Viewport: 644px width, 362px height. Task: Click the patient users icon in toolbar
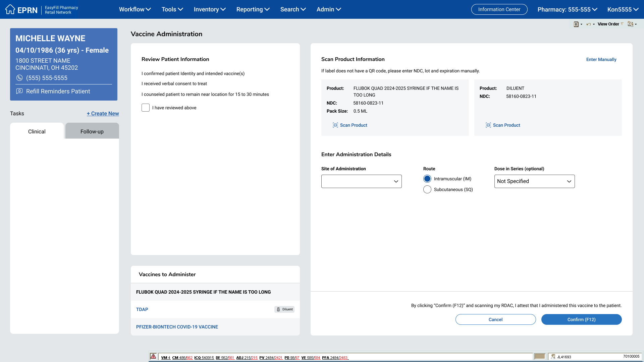631,24
